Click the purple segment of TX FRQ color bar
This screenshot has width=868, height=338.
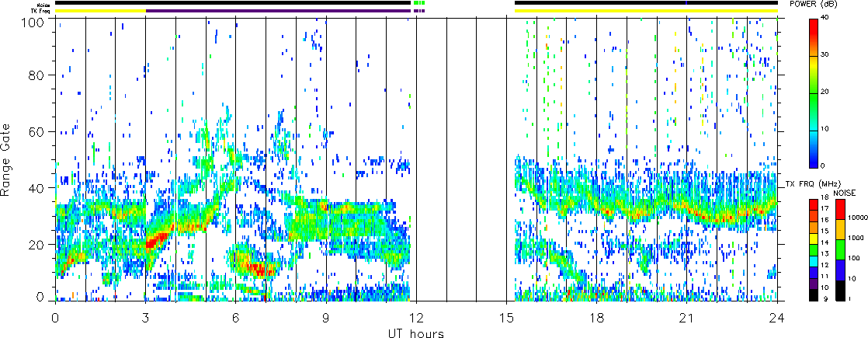click(x=813, y=284)
